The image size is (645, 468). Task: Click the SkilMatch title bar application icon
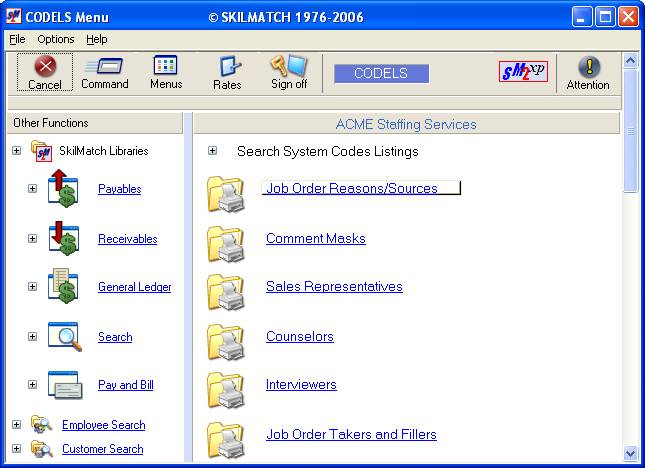point(14,16)
